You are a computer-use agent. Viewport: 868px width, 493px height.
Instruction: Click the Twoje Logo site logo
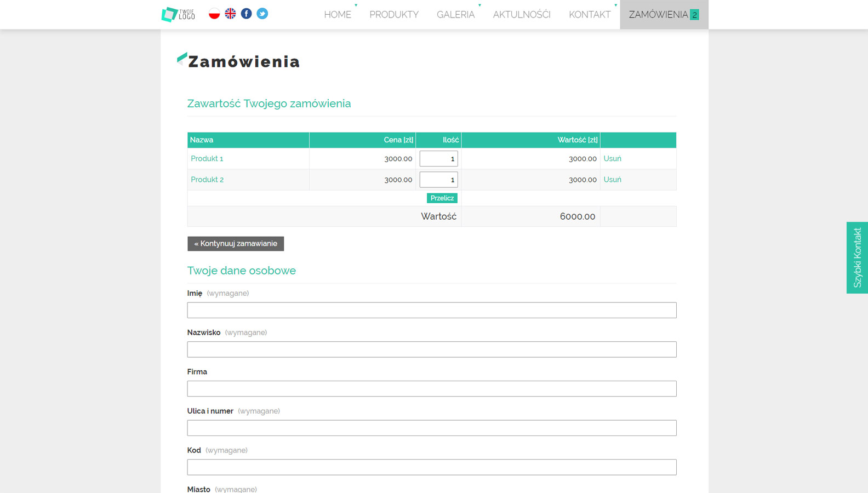coord(178,14)
